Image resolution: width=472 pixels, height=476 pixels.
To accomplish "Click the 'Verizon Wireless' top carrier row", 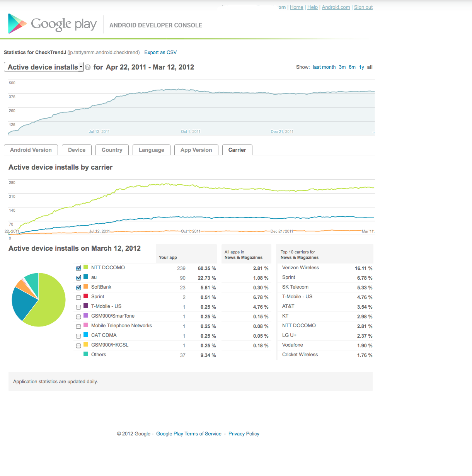I will pyautogui.click(x=325, y=268).
